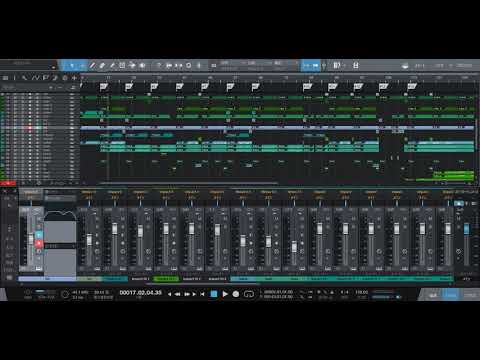
Task: Select the Mute tool in the toolbar
Action: 122,66
